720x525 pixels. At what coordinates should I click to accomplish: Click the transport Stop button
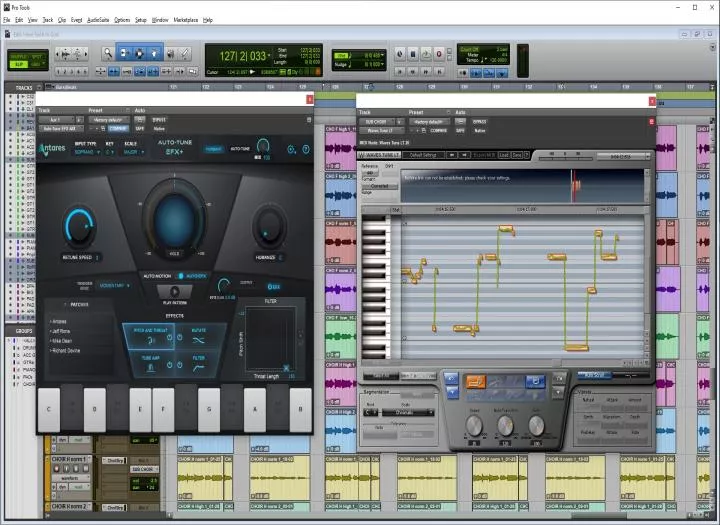(x=413, y=54)
